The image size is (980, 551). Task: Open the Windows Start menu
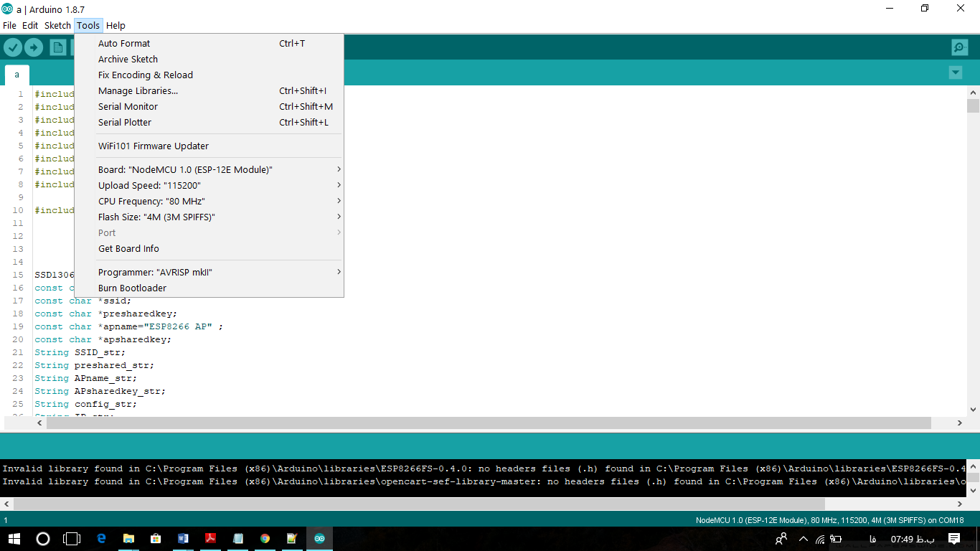(x=14, y=538)
